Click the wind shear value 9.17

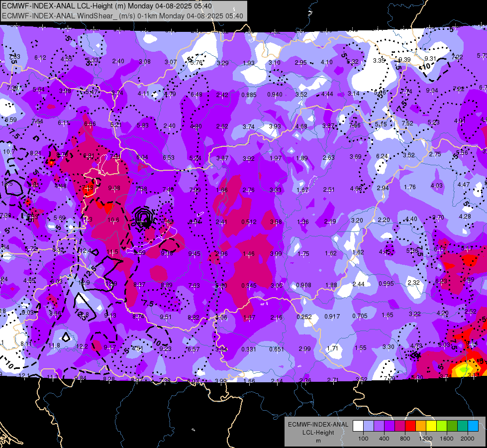pyautogui.click(x=109, y=347)
